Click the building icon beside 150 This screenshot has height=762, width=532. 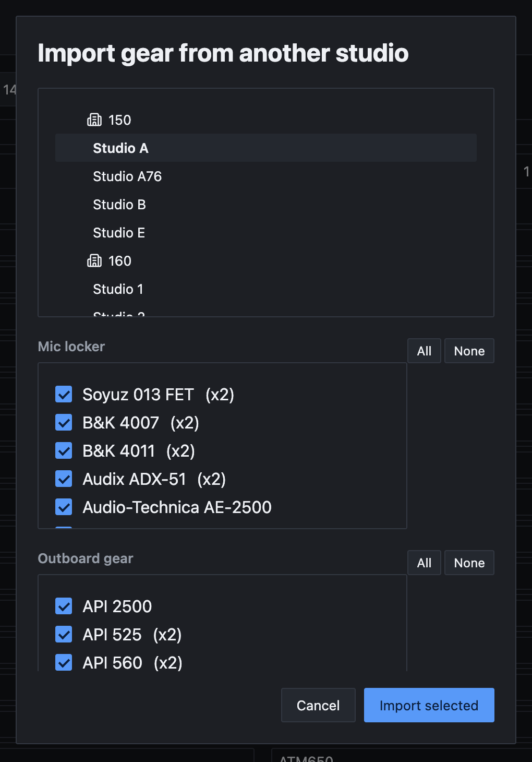pos(94,120)
